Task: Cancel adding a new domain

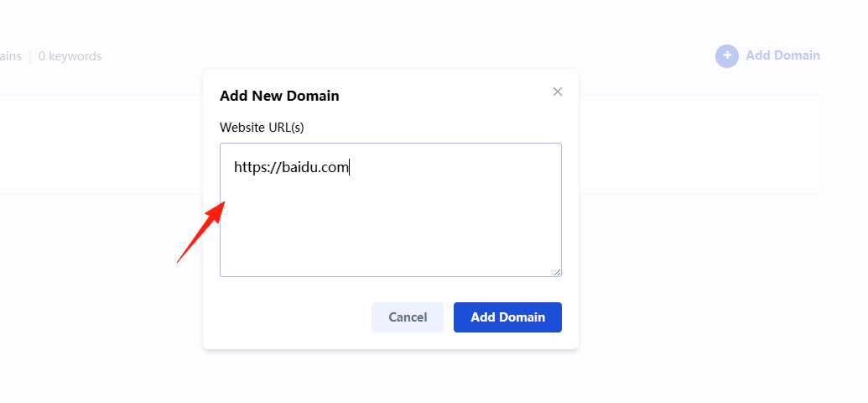Action: pyautogui.click(x=408, y=317)
